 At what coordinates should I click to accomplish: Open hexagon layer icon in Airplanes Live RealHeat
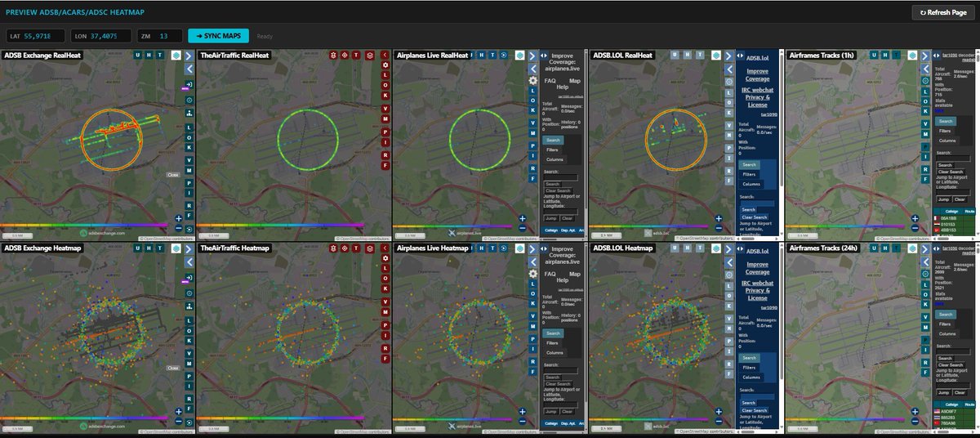pyautogui.click(x=519, y=56)
